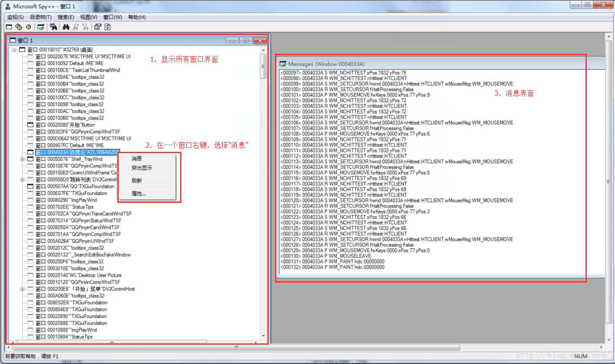Click the 窗口 1 child window title icon
The height and width of the screenshot is (364, 615).
click(x=13, y=40)
